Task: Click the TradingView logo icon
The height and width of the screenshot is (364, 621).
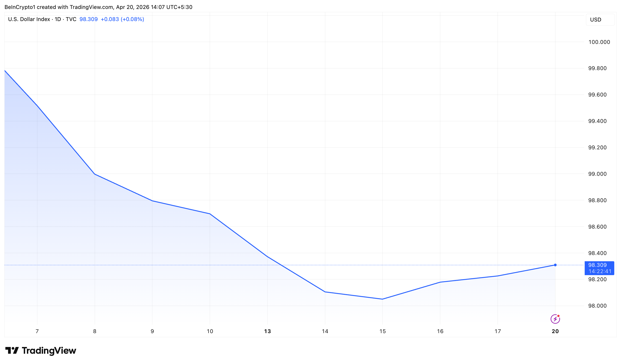Action: [x=12, y=350]
